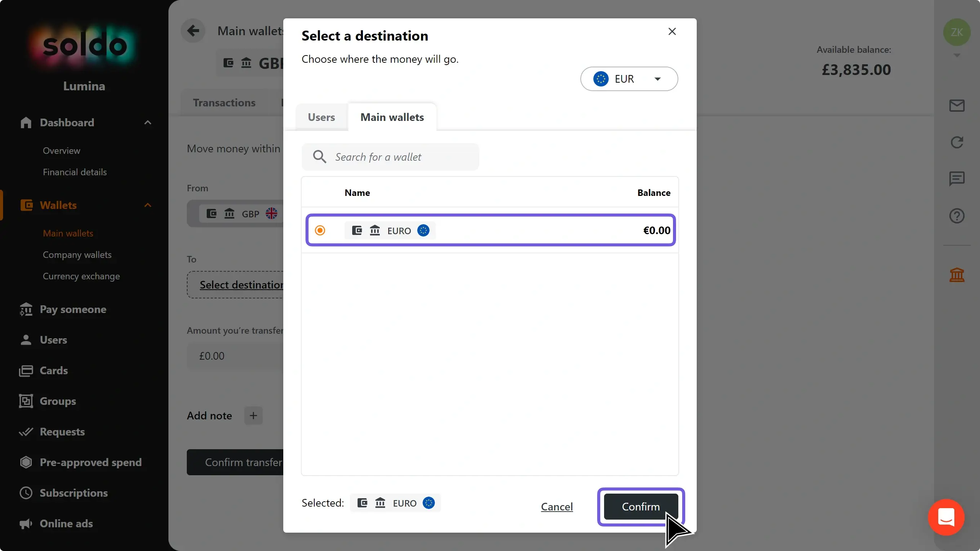This screenshot has width=980, height=551.
Task: Switch to the Users tab in dialog
Action: coord(321,117)
